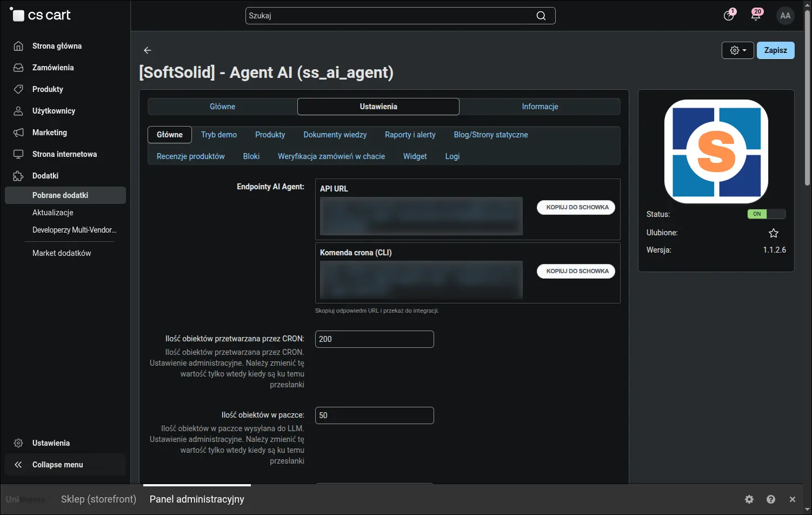The width and height of the screenshot is (812, 515).
Task: Click the Unitheme logo in bottom bar
Action: click(x=25, y=499)
